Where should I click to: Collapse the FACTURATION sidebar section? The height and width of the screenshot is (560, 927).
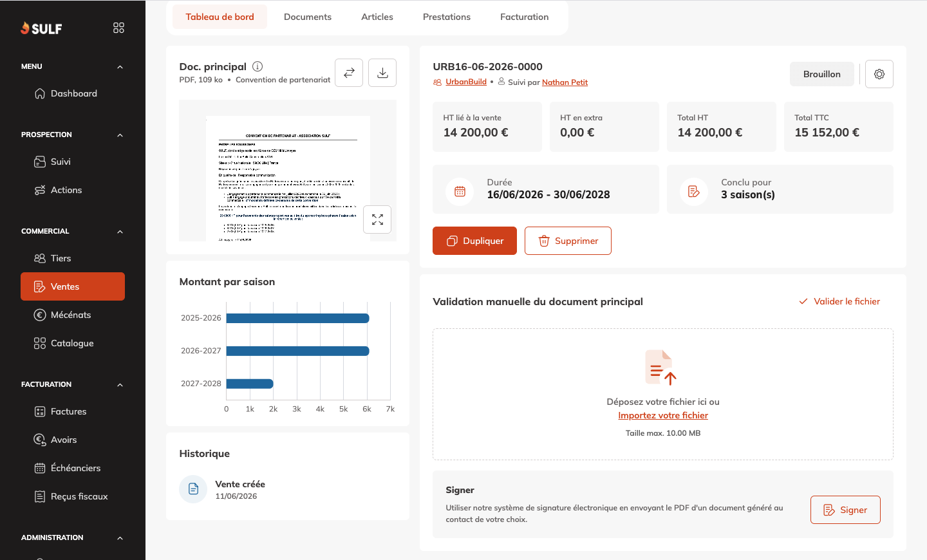click(x=120, y=385)
